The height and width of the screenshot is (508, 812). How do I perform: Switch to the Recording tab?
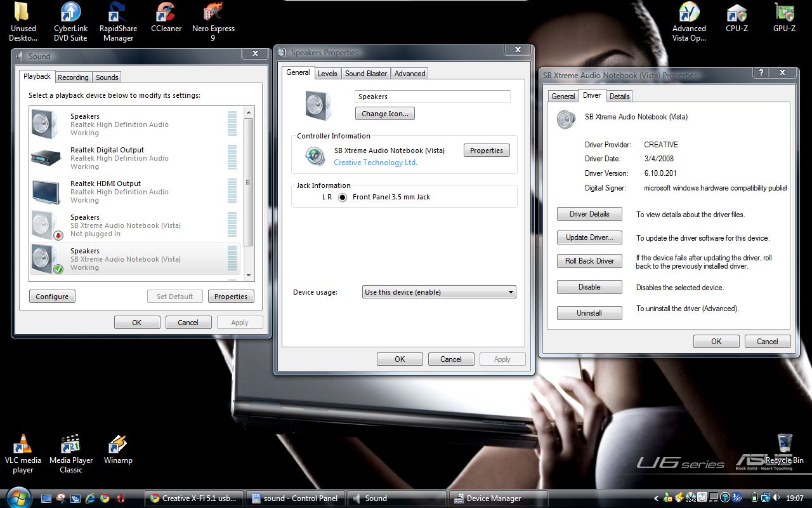pos(73,77)
